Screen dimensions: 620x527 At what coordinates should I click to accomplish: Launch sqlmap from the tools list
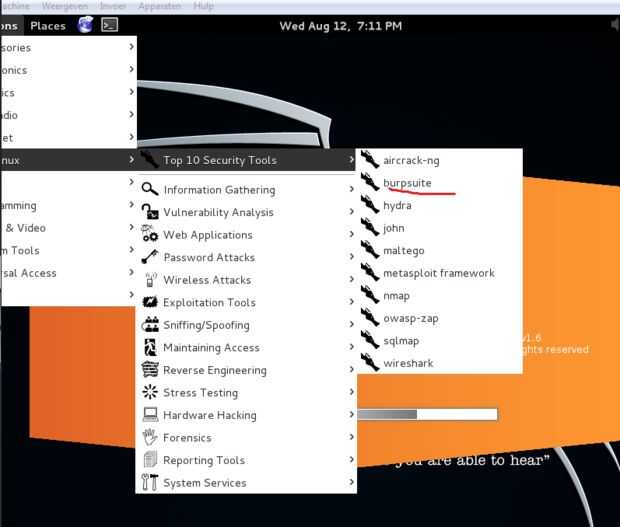(x=439, y=340)
